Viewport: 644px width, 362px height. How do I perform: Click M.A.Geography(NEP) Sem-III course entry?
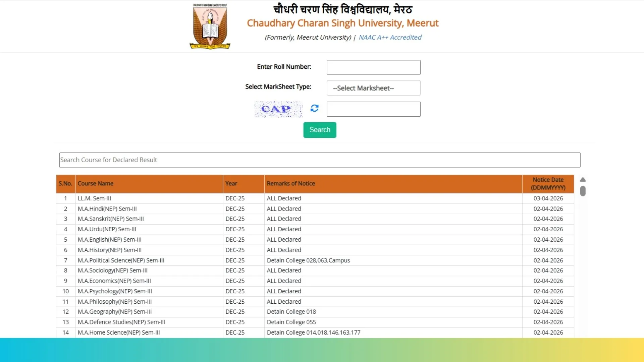(115, 312)
